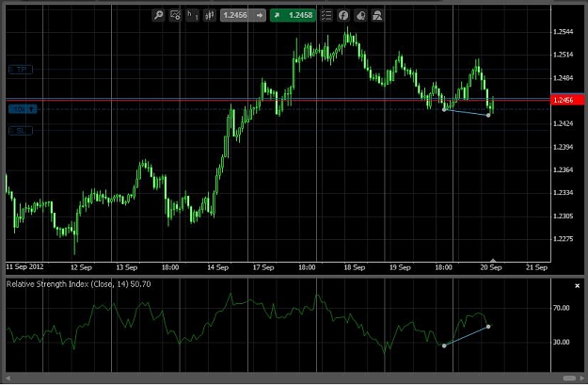Click the 1.2456 sell price button

pos(243,15)
